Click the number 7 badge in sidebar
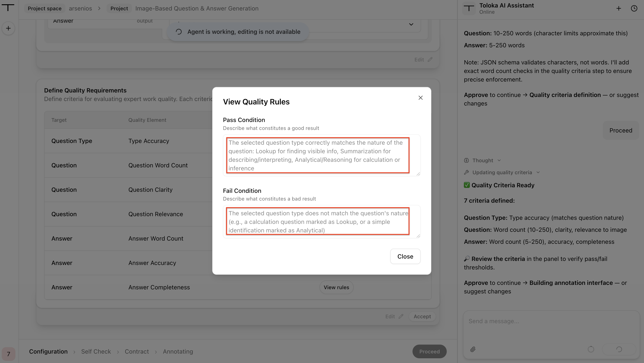 (9, 354)
